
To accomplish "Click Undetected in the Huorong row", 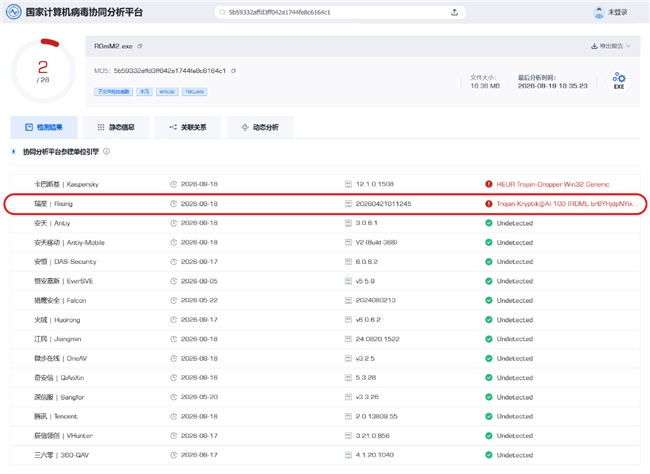I will [x=515, y=320].
